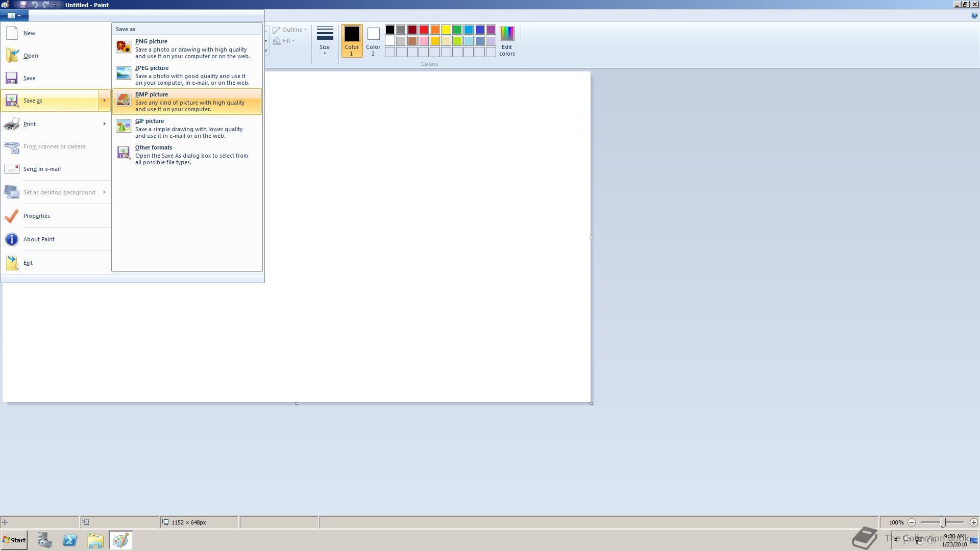Click the zoom slider handle

tap(943, 522)
